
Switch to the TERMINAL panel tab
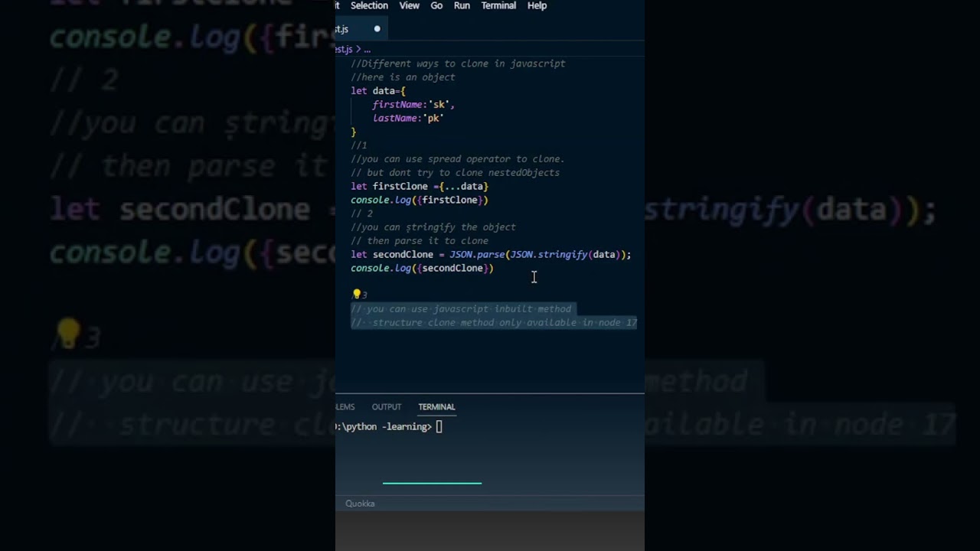pyautogui.click(x=436, y=407)
